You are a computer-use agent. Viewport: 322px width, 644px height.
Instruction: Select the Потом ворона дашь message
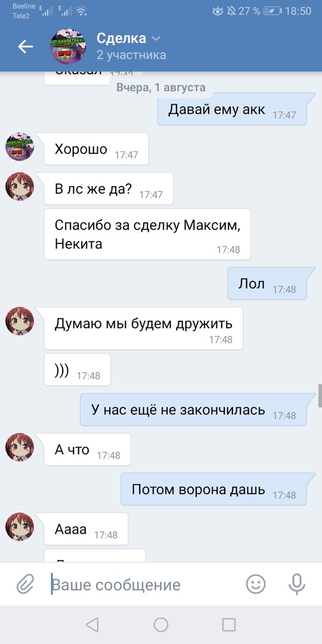(x=213, y=489)
